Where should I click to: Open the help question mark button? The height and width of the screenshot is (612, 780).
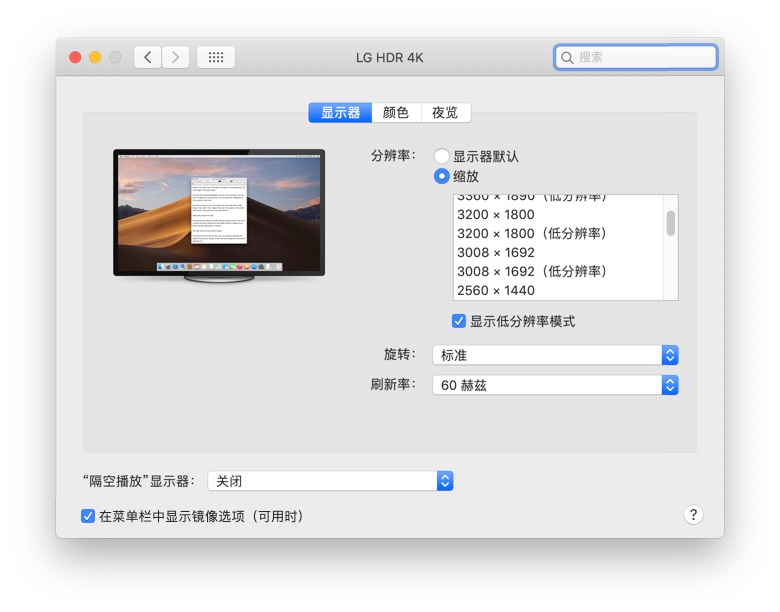pos(693,514)
